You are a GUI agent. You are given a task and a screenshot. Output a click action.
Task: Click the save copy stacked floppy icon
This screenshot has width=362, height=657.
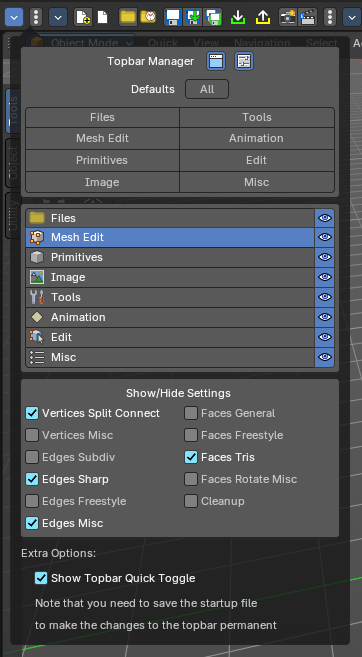click(212, 17)
